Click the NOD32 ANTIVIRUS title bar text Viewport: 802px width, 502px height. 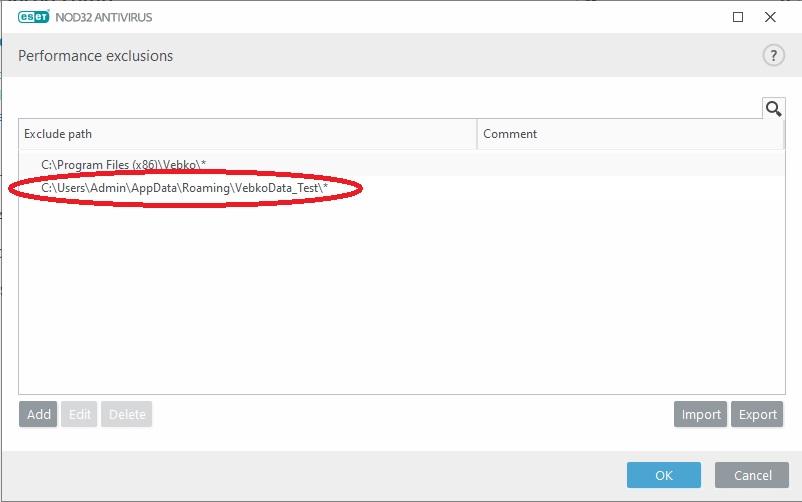tap(105, 17)
